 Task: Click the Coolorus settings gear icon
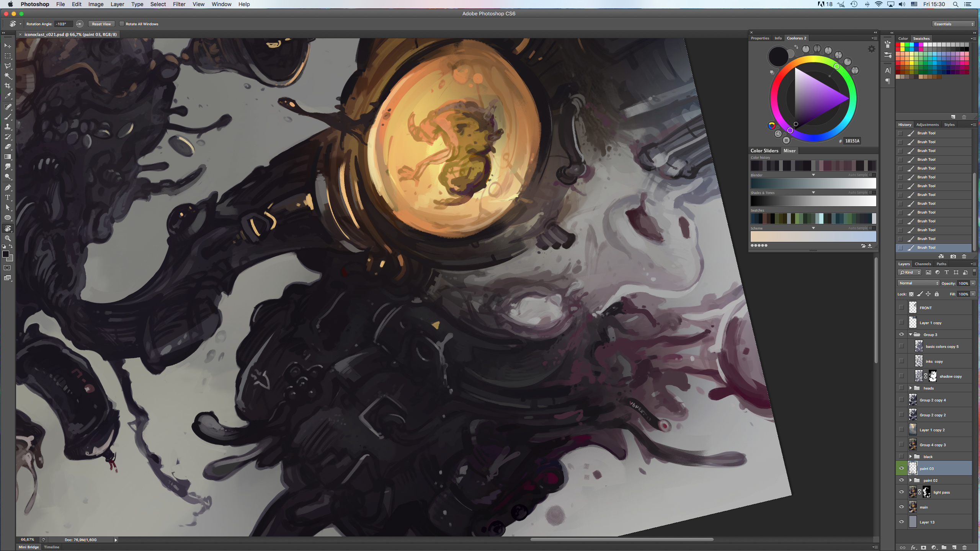tap(872, 49)
